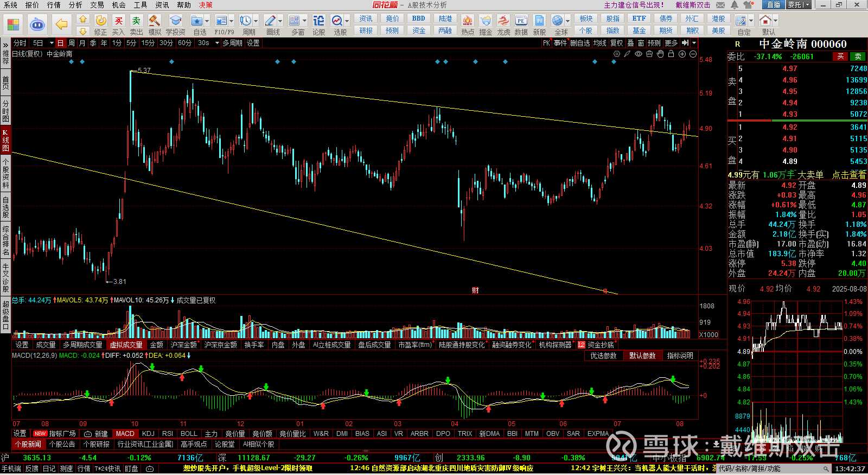Expand the 画线 drawing dropdown arrow
Image resolution: width=868 pixels, height=475 pixels.
280,21
